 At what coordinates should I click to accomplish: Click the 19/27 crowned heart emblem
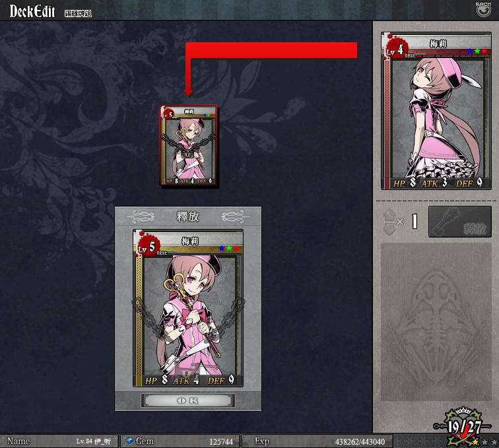[462, 426]
